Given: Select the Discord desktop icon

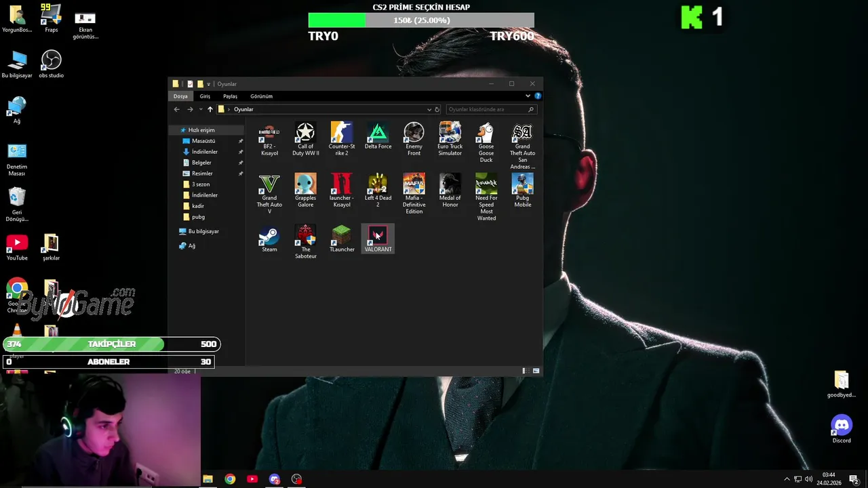Looking at the screenshot, I should [842, 429].
